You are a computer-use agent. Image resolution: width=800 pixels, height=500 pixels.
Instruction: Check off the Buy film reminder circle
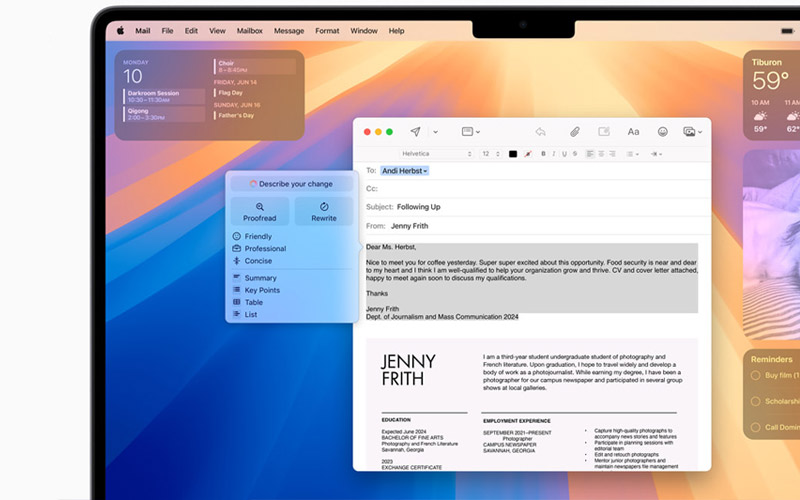[756, 376]
